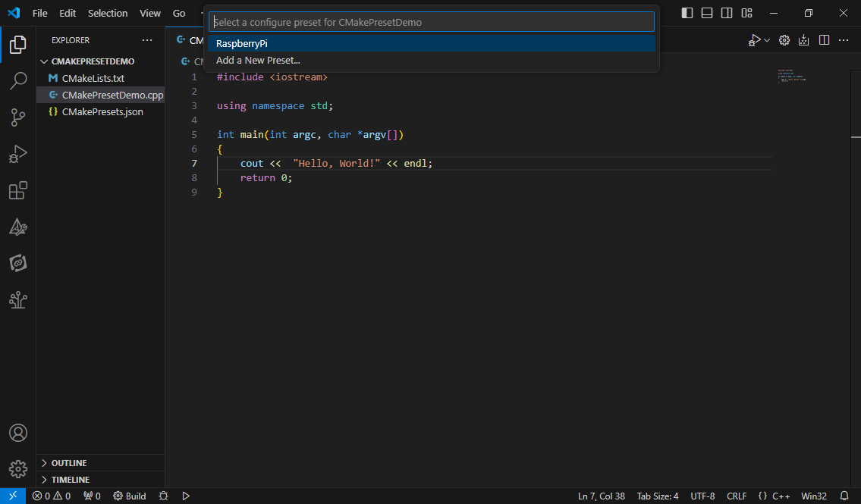The width and height of the screenshot is (861, 504).
Task: Click line number 7 in gutter
Action: (194, 164)
